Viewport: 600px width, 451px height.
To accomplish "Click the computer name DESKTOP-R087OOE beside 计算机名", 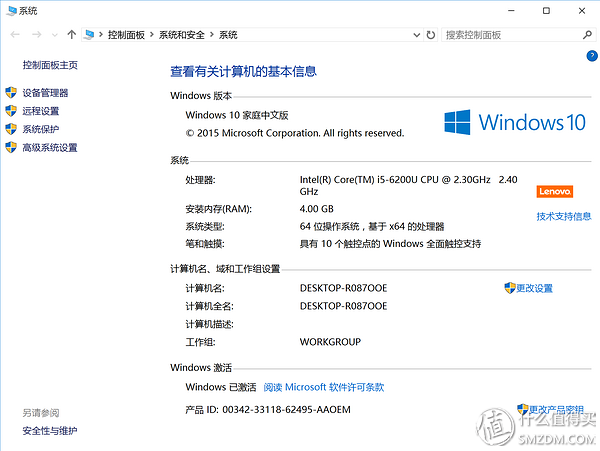I will pyautogui.click(x=343, y=288).
